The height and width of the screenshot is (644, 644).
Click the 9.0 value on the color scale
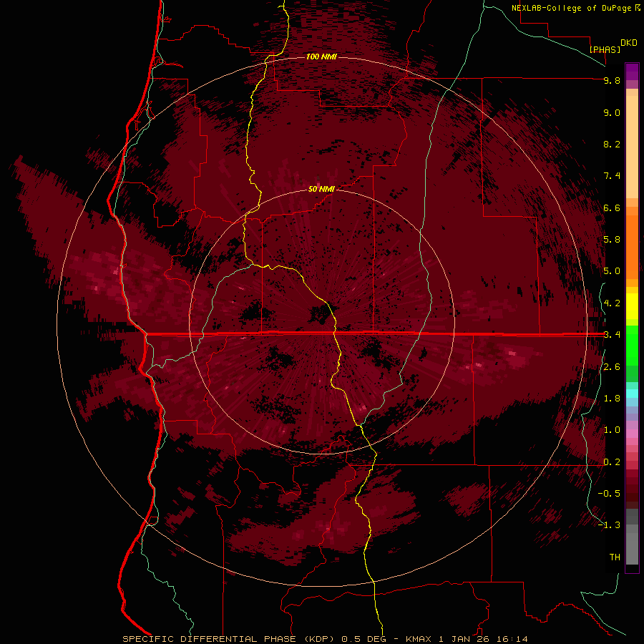click(612, 112)
